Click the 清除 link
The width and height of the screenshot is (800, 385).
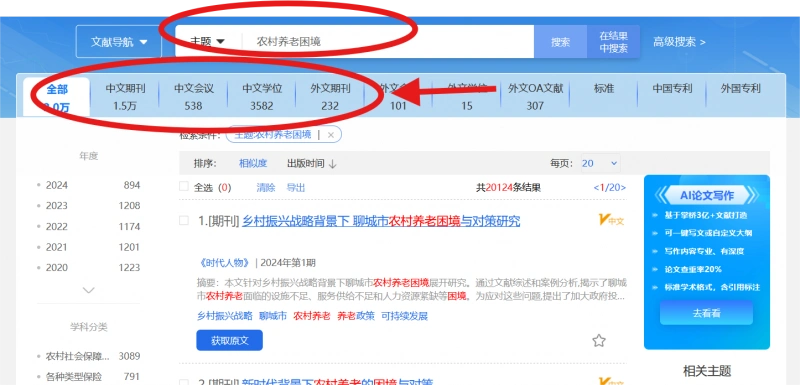(265, 188)
